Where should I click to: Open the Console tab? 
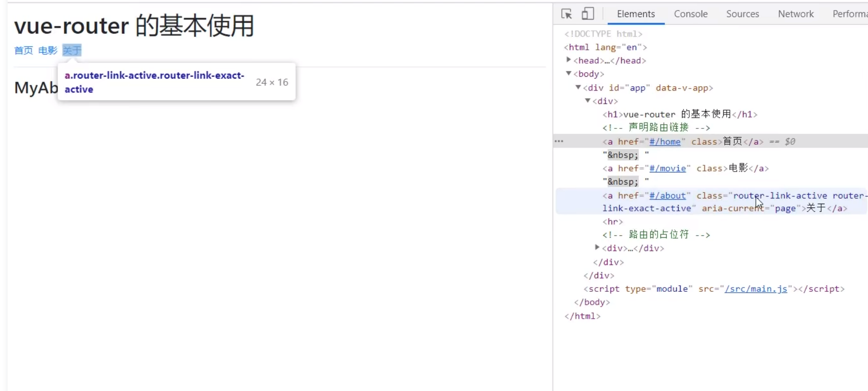pos(691,14)
